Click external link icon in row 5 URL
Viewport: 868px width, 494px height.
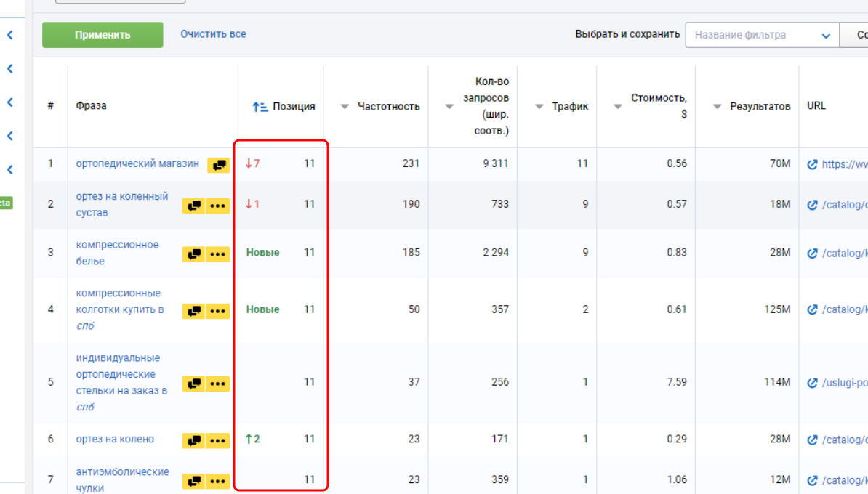pos(813,382)
